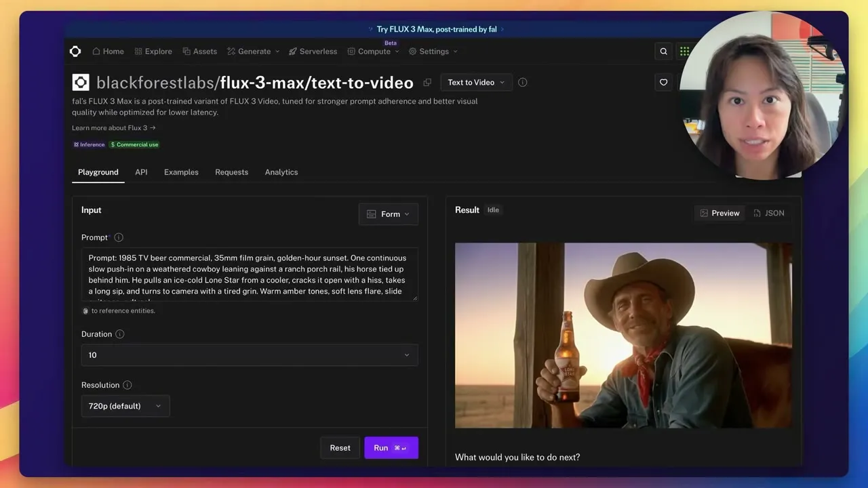
Task: Switch to the API tab
Action: (x=141, y=172)
